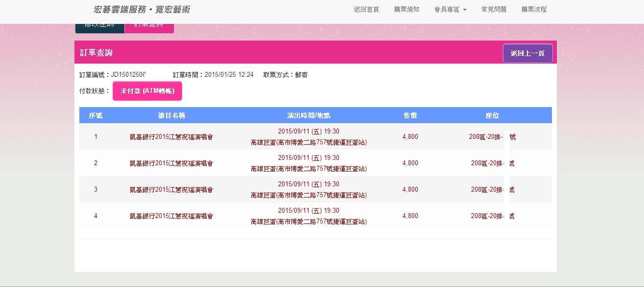Go back using the 返回上一頁 button
This screenshot has height=287, width=644.
coord(527,53)
